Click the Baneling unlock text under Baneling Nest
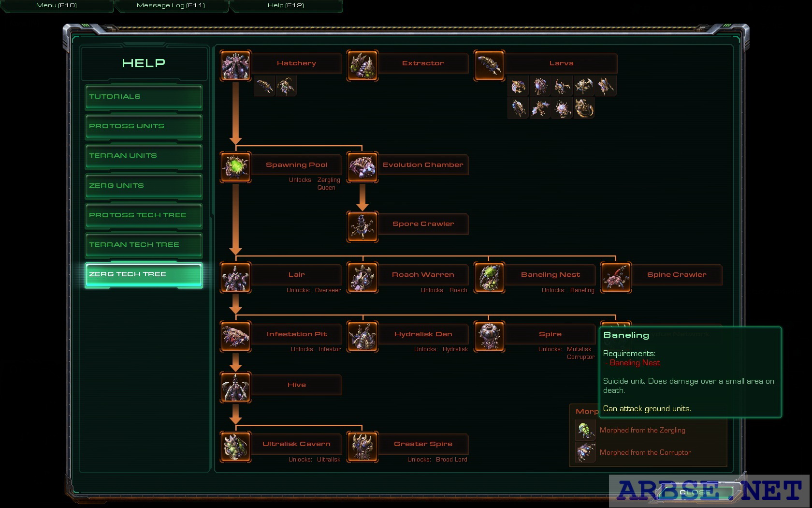 [x=582, y=290]
